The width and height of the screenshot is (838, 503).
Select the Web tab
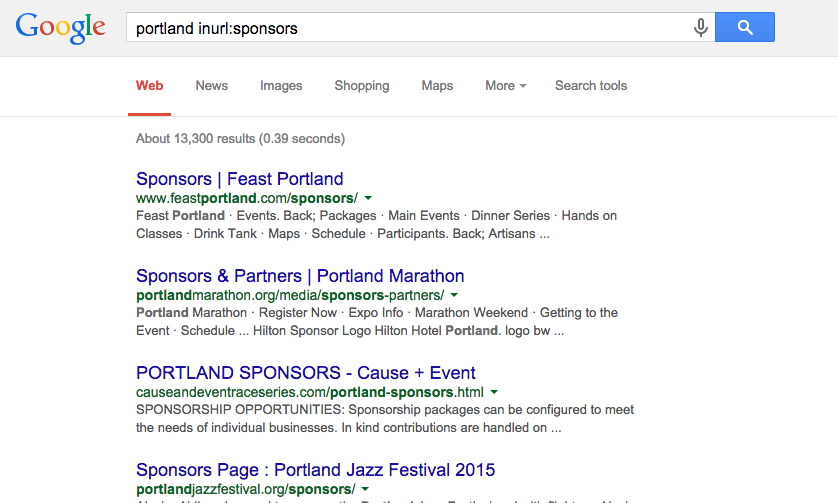point(149,86)
